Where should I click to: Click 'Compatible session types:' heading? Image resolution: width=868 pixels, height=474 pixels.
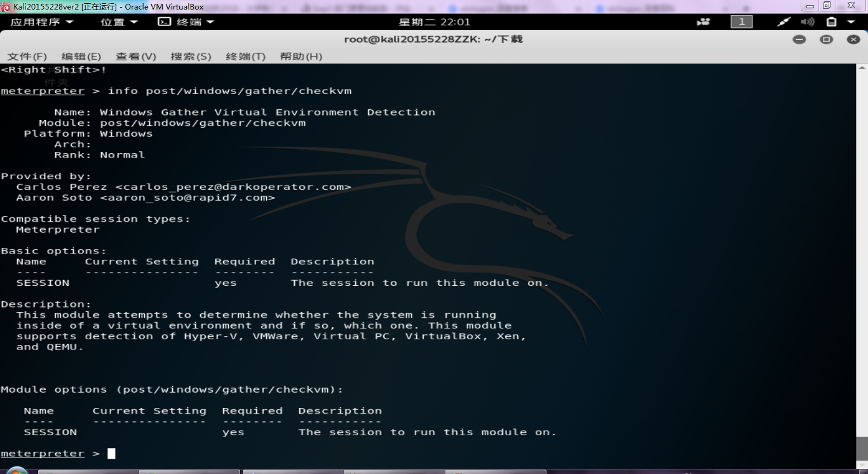[96, 219]
